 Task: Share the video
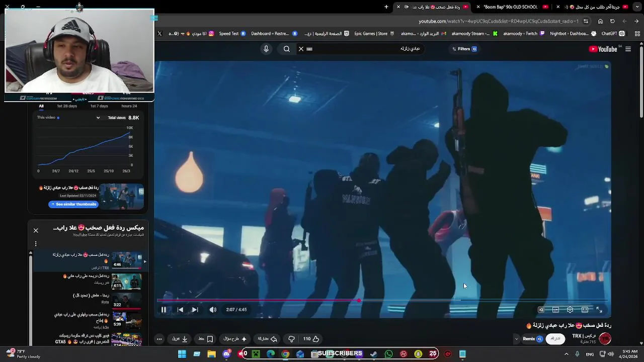(267, 339)
